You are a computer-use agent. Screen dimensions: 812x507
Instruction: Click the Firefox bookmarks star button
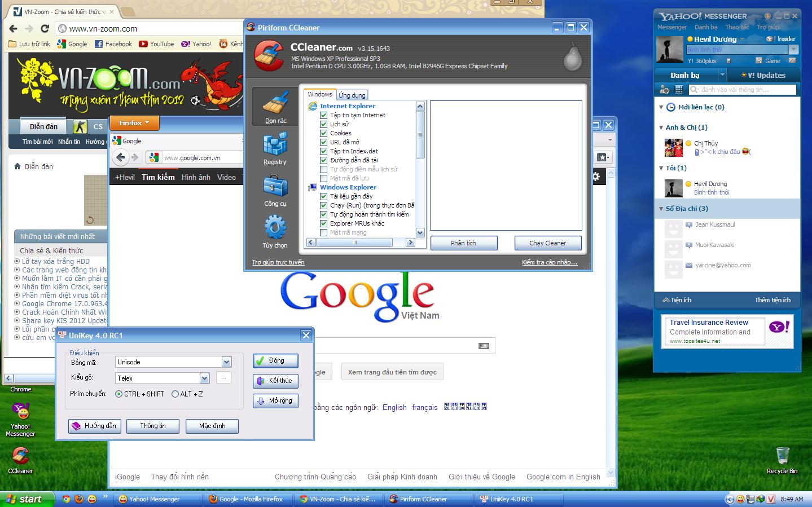tap(602, 157)
